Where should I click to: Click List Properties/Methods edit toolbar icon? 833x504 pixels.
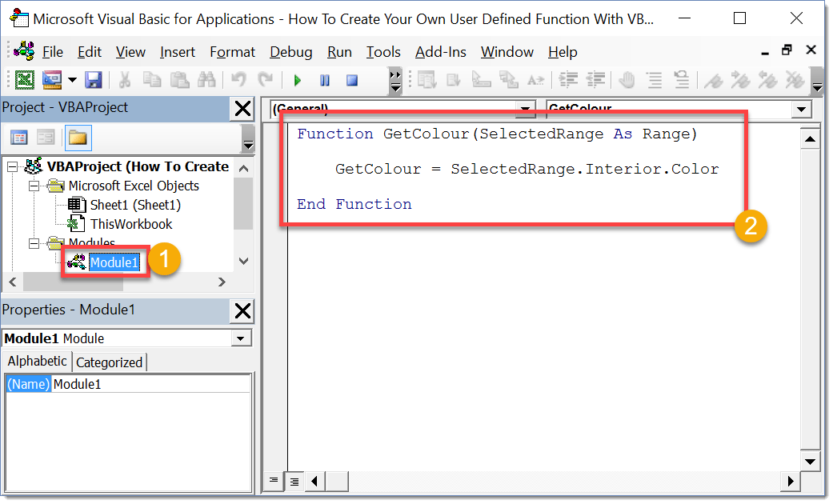click(427, 80)
